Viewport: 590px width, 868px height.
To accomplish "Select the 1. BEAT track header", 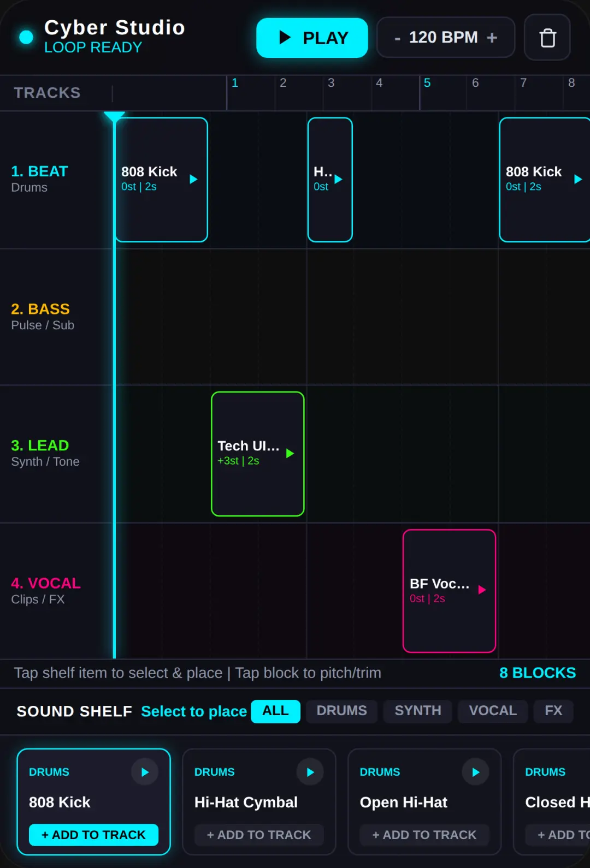I will click(x=56, y=180).
